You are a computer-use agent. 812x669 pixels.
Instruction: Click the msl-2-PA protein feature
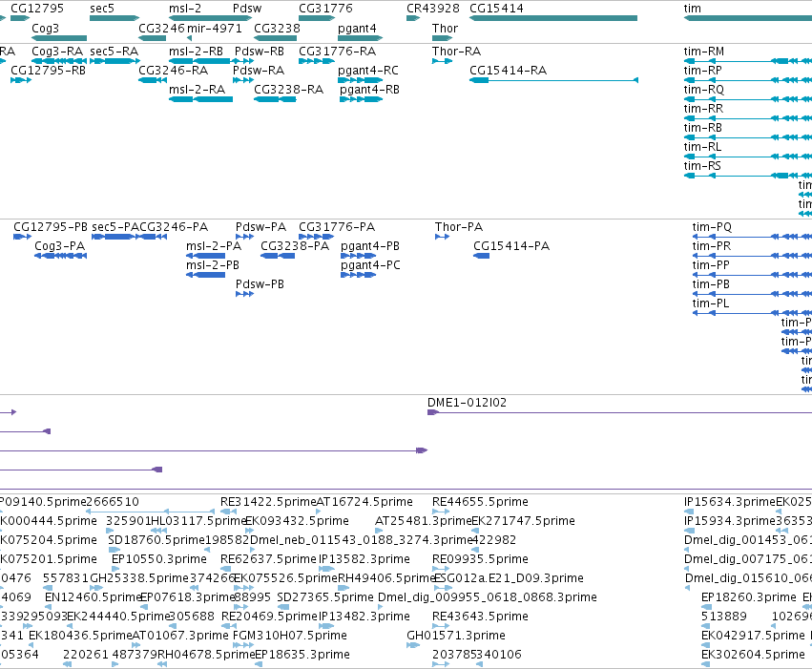pyautogui.click(x=205, y=256)
